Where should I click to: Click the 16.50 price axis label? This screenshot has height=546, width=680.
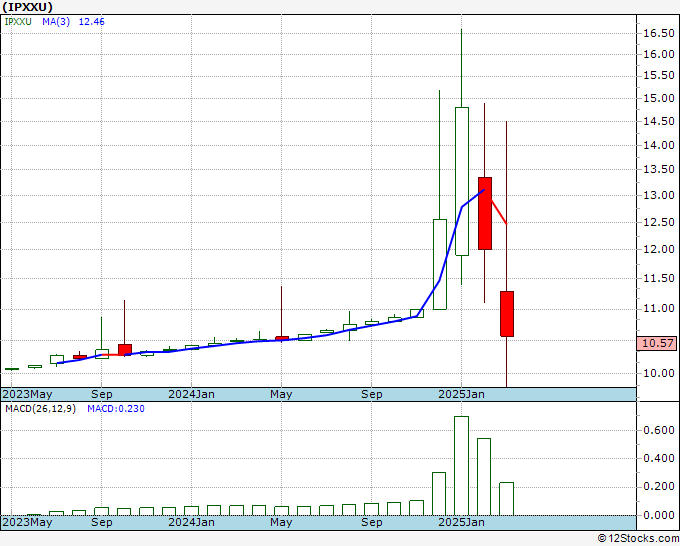point(659,33)
